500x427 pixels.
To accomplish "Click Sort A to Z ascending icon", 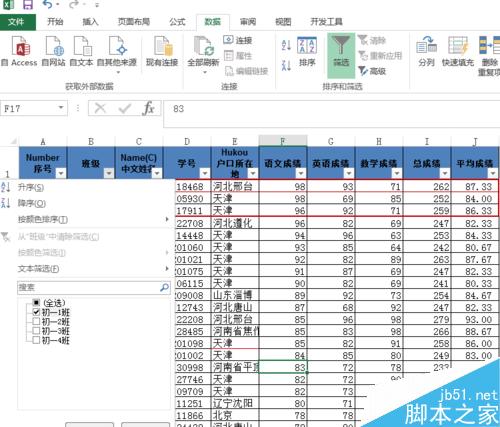I will click(x=286, y=45).
